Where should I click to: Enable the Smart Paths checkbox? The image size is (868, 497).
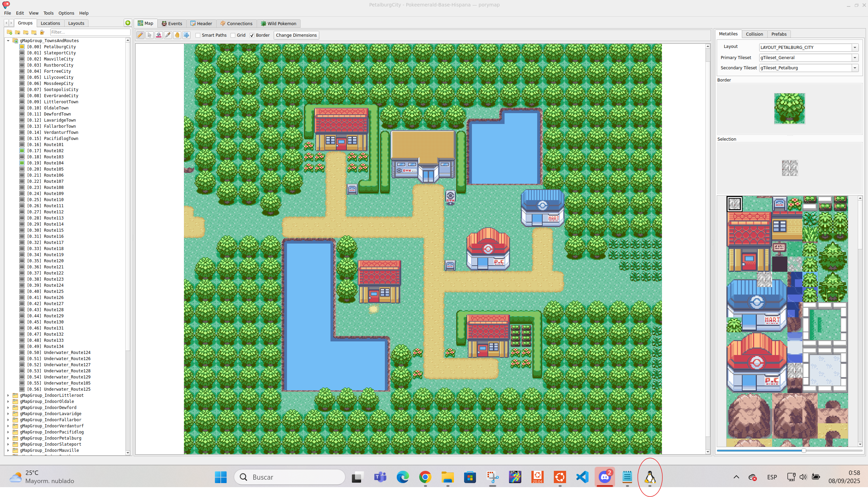198,35
